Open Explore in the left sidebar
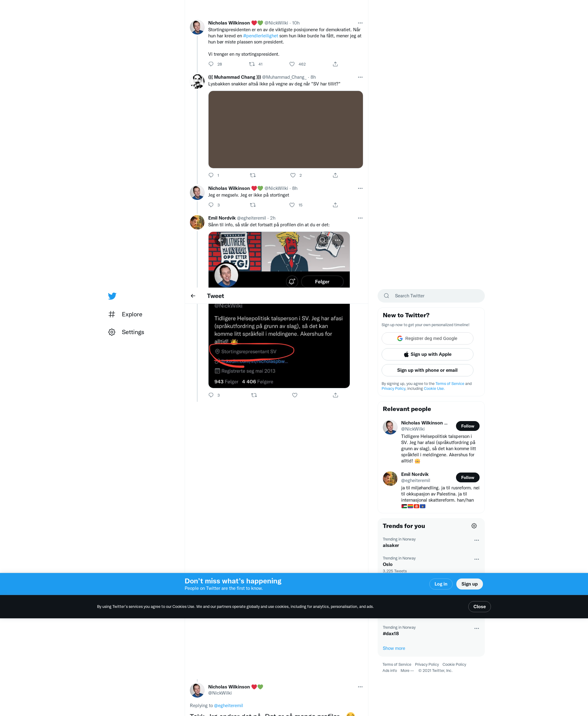 tap(125, 314)
